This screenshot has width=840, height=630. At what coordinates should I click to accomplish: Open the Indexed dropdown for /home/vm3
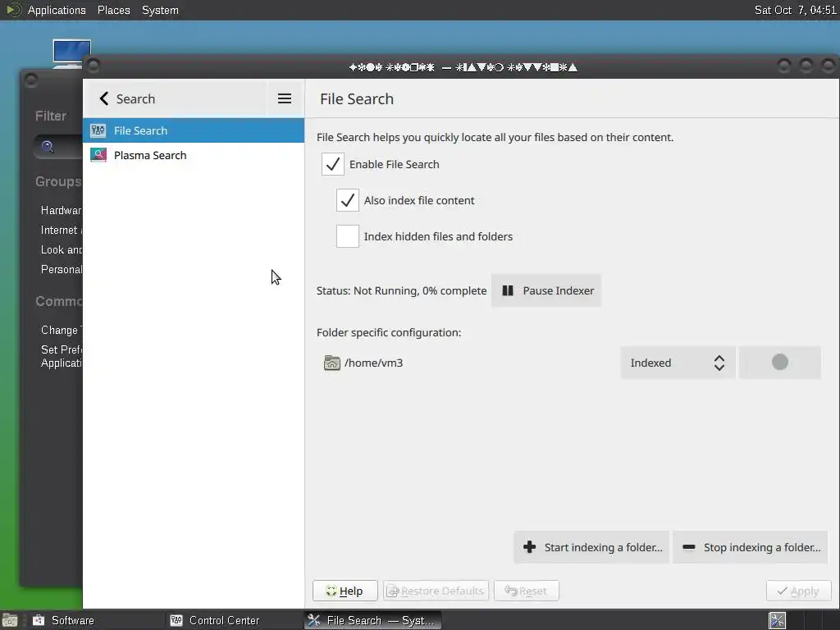pos(678,363)
